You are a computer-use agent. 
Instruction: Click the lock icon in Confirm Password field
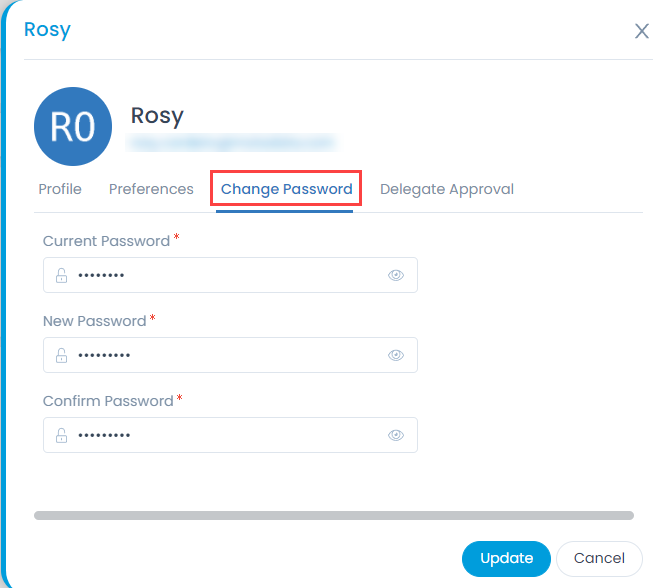click(61, 435)
